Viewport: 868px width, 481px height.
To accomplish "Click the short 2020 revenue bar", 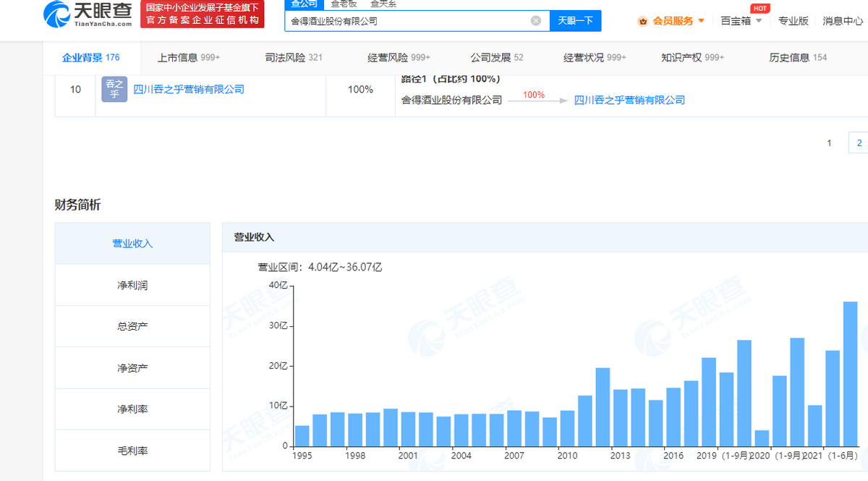I will 762,438.
